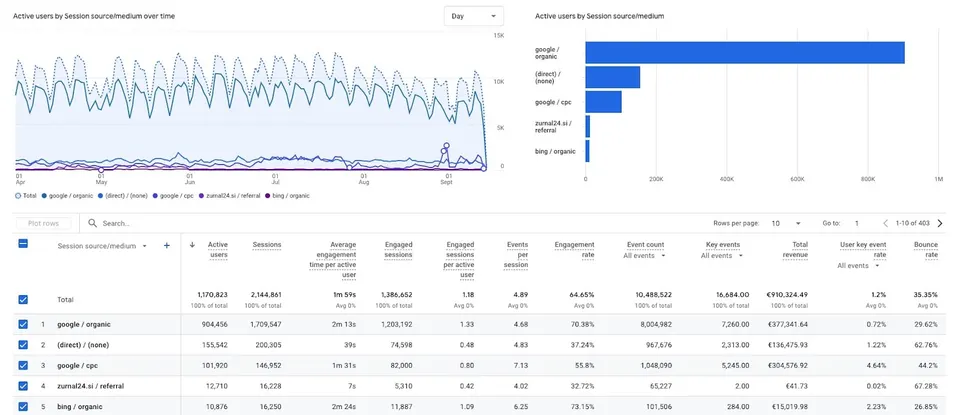Click the google / cpc bar in chart

(x=604, y=102)
